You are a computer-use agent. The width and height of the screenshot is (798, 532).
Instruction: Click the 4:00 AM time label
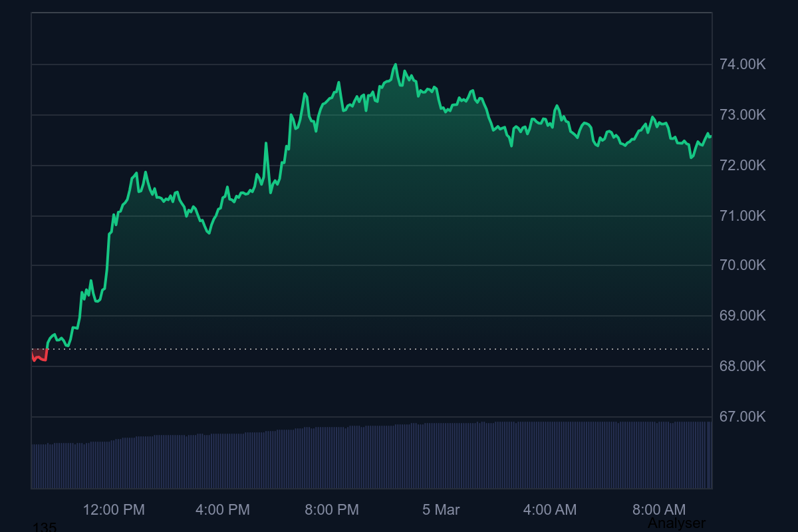550,510
